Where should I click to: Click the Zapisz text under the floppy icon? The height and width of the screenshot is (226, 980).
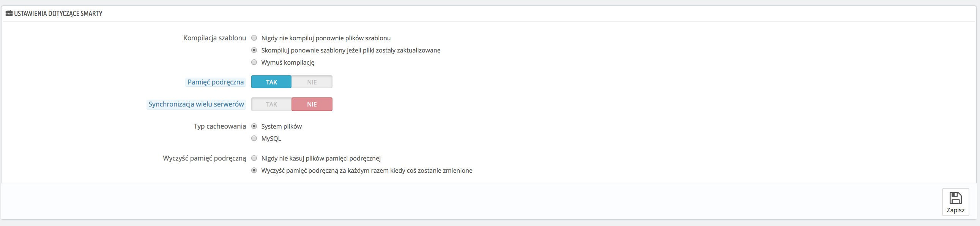(955, 210)
